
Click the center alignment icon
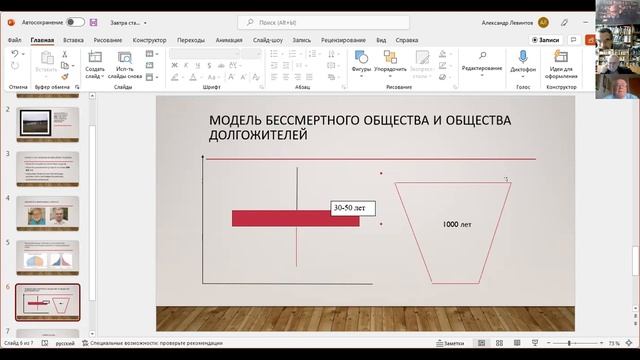(x=286, y=77)
